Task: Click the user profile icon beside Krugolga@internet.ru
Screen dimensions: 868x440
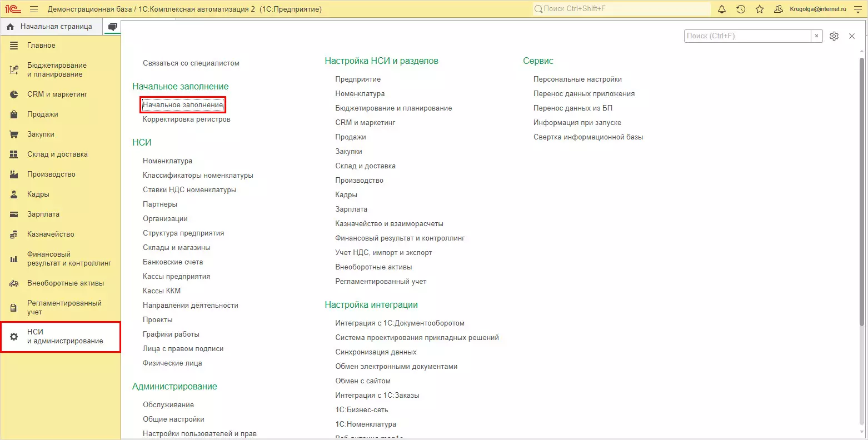Action: coord(779,9)
